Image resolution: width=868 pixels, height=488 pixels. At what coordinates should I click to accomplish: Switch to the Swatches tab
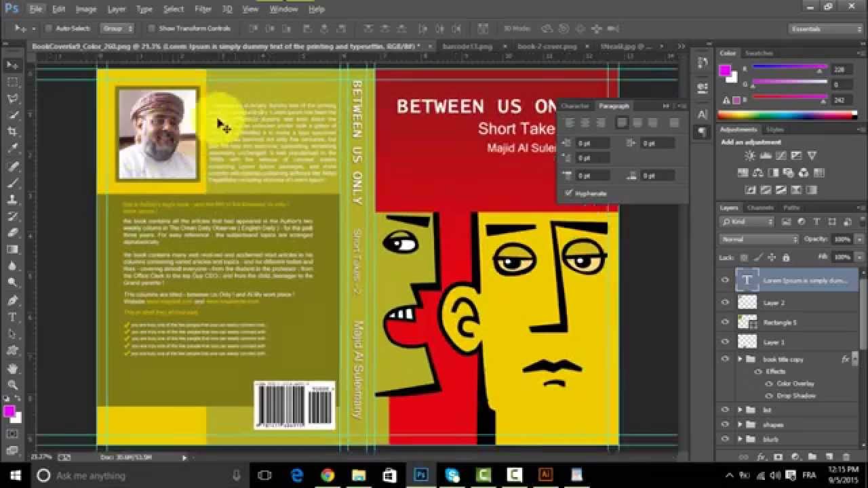(x=759, y=53)
